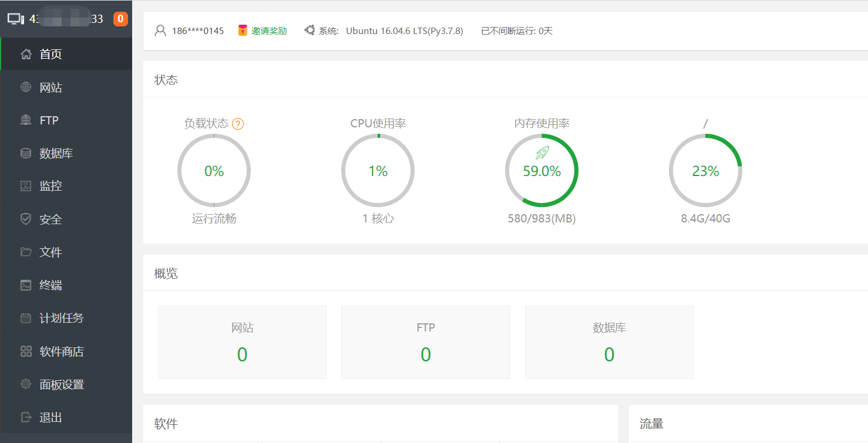Open 面板设置 in the sidebar

click(66, 384)
